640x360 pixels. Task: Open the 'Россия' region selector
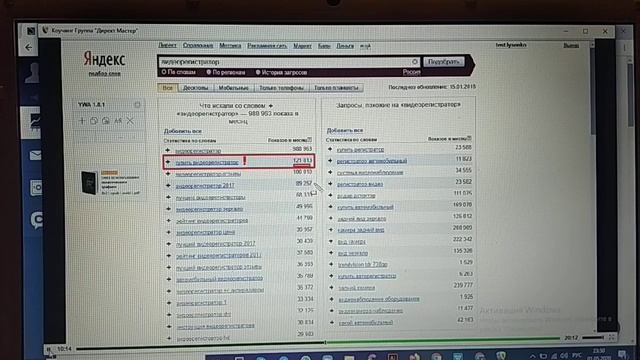click(411, 72)
